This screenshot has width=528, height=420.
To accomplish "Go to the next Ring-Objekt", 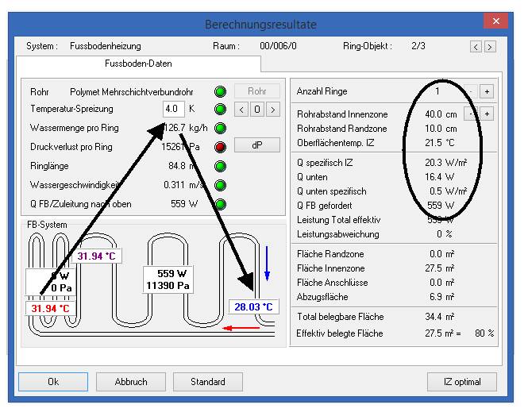I will click(x=491, y=47).
